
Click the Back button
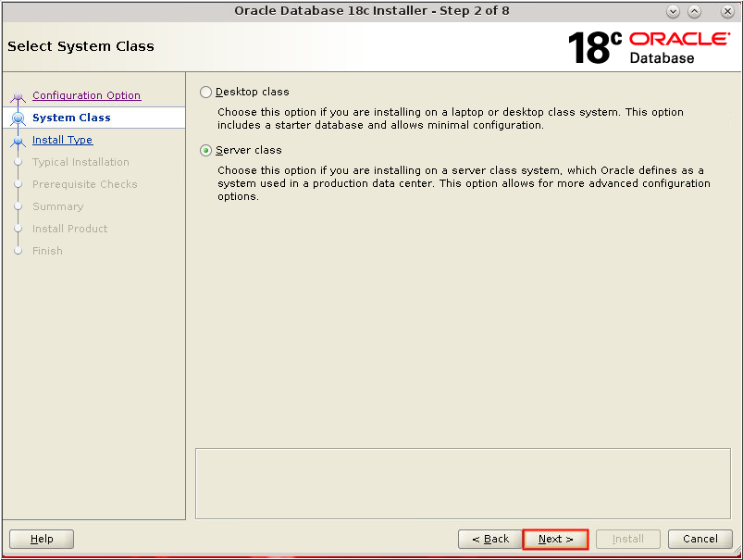pos(489,539)
